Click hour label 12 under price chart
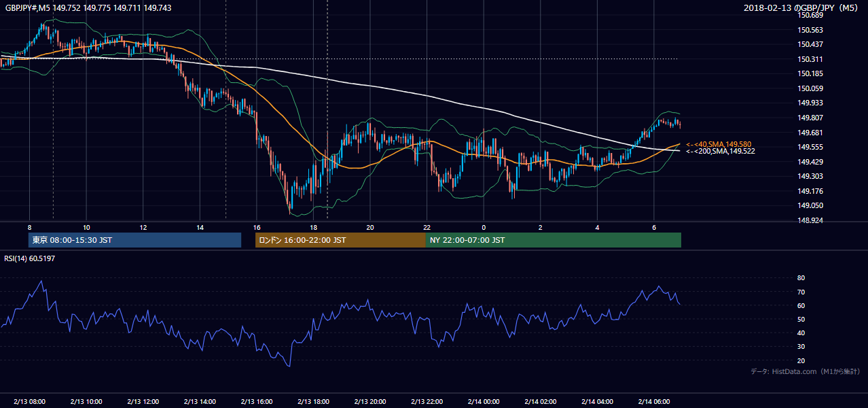Image resolution: width=868 pixels, height=408 pixels. (x=143, y=227)
